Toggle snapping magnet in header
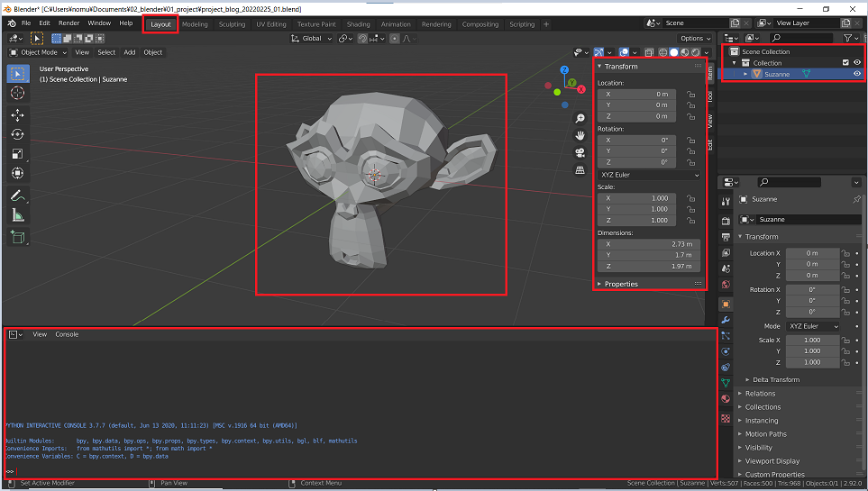Image resolution: width=868 pixels, height=491 pixels. 362,38
